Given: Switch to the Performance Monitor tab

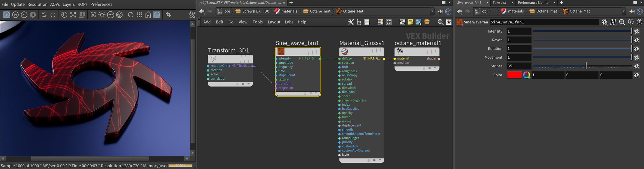Looking at the screenshot, I should coord(534,3).
